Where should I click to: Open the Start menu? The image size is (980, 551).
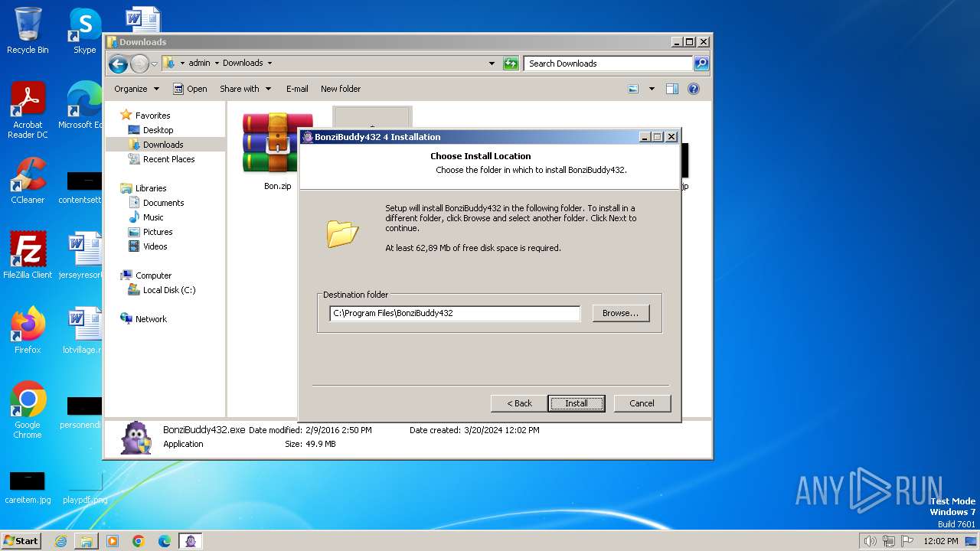pos(21,541)
